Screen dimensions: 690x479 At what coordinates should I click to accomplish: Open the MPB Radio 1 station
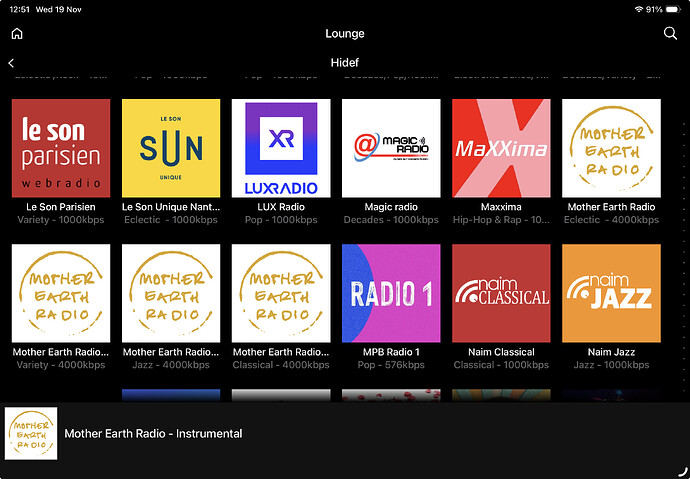[391, 293]
